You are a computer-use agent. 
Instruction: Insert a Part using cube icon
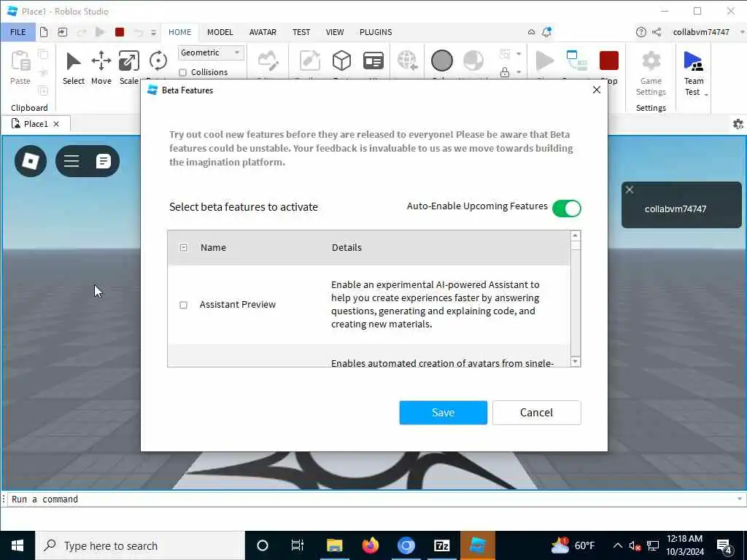click(x=341, y=61)
